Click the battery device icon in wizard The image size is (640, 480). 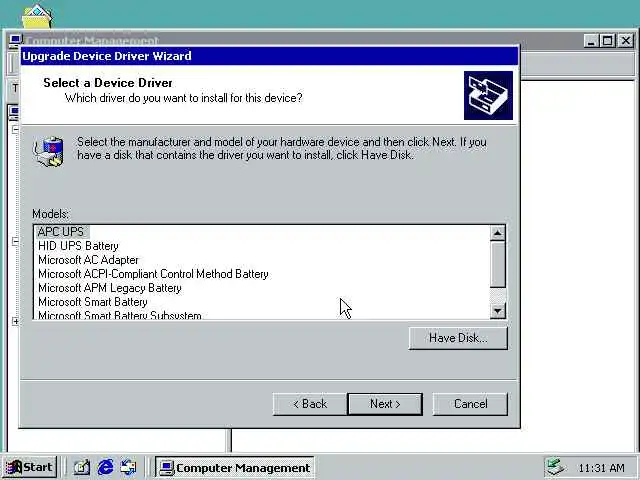(x=49, y=151)
